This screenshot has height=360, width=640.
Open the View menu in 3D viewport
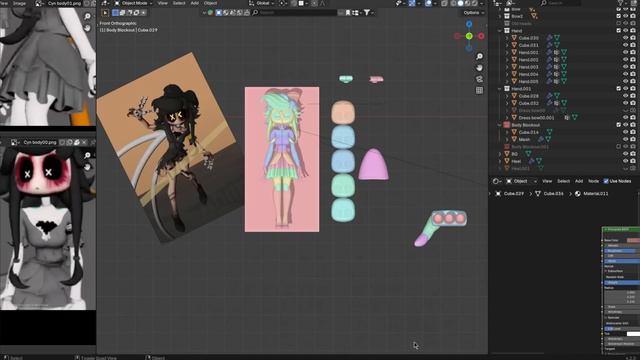tap(162, 3)
